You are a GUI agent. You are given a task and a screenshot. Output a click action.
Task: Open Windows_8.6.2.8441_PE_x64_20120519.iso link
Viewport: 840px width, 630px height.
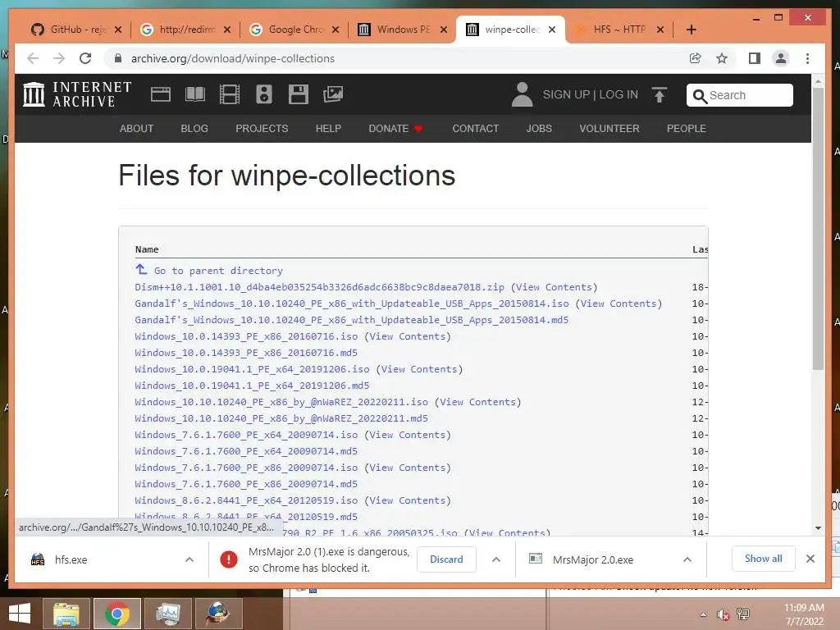(246, 500)
